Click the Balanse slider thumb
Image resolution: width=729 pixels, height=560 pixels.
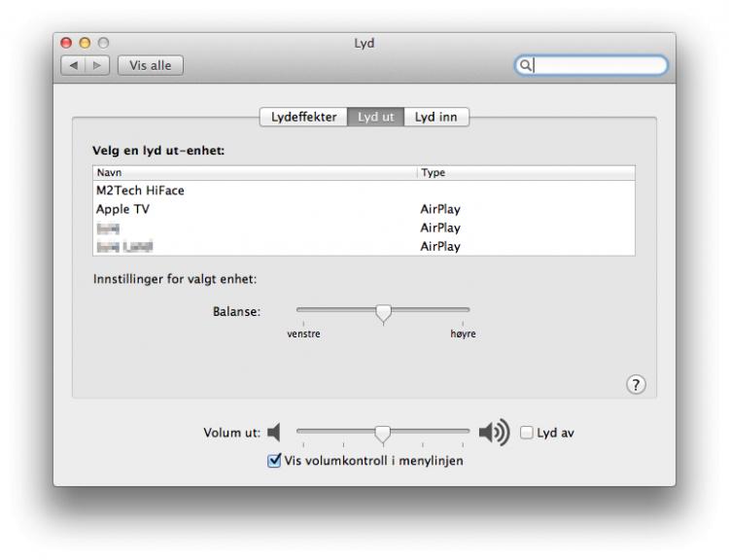click(x=383, y=313)
